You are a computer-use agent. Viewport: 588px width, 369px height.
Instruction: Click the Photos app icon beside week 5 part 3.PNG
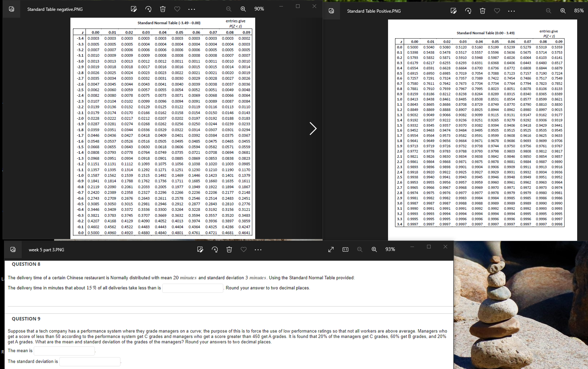point(13,249)
